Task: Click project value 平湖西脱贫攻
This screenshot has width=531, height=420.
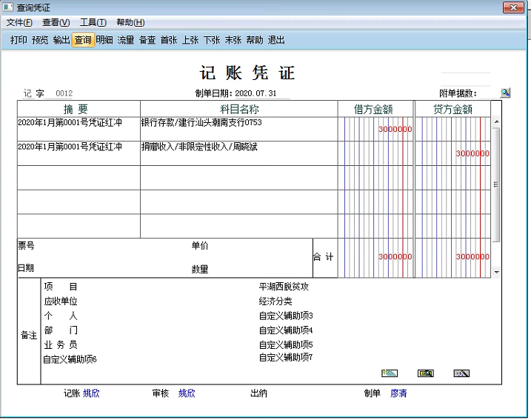Action: 284,287
